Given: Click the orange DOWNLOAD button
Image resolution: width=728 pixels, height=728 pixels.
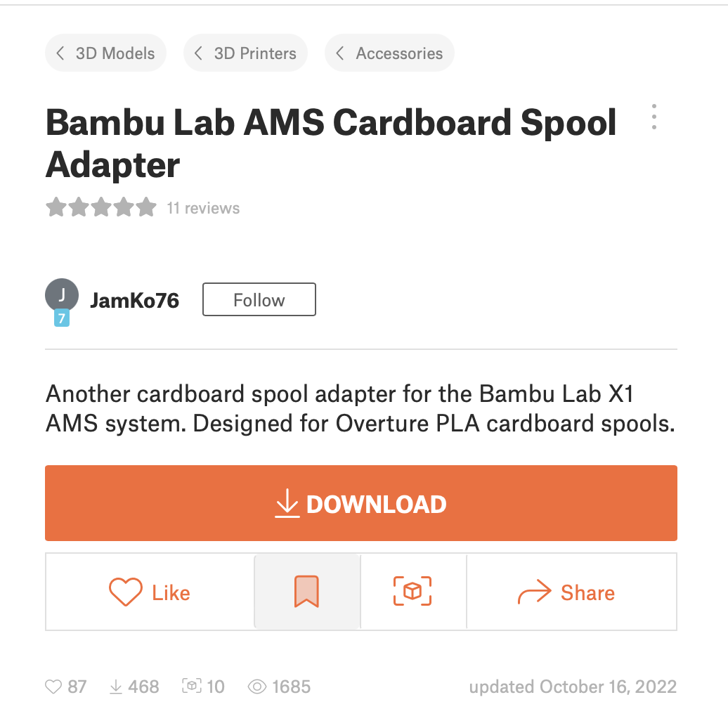Looking at the screenshot, I should click(361, 503).
